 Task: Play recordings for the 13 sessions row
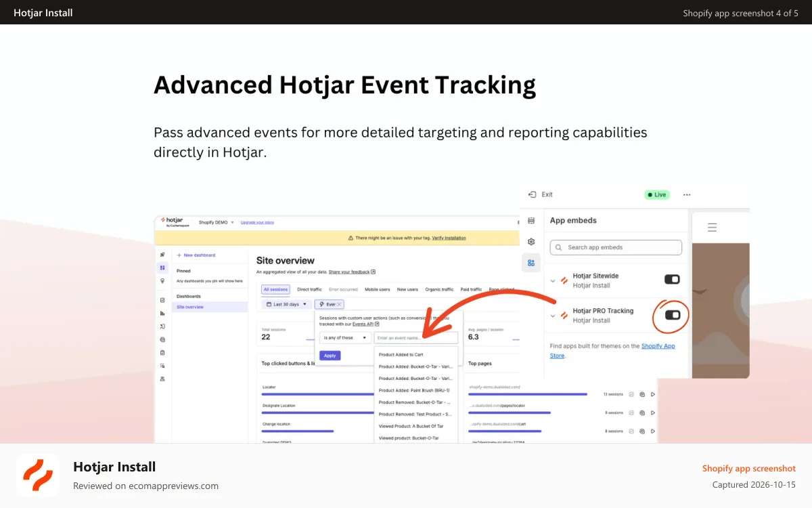[653, 394]
